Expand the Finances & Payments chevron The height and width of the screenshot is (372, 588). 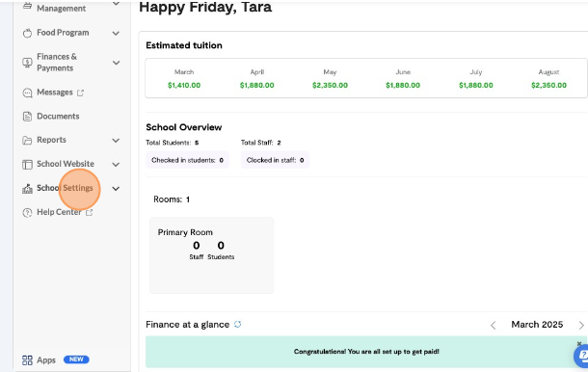click(117, 63)
